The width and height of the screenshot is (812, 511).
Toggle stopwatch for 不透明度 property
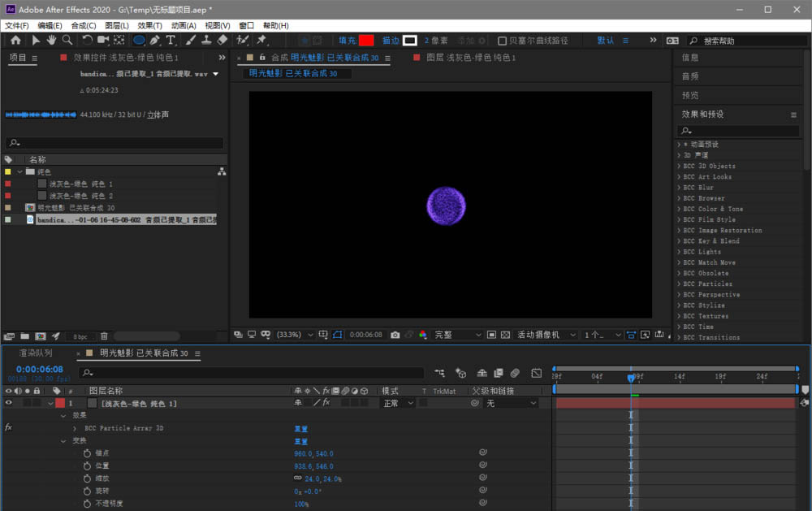coord(87,503)
